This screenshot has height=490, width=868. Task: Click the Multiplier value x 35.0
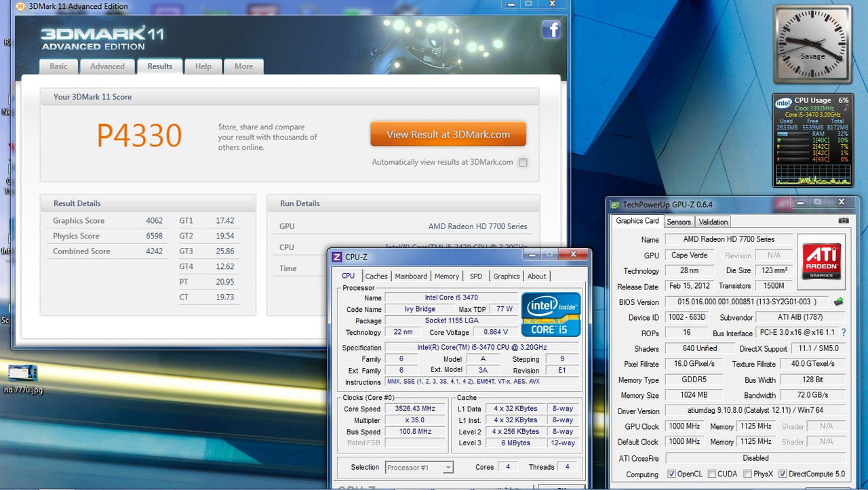414,420
